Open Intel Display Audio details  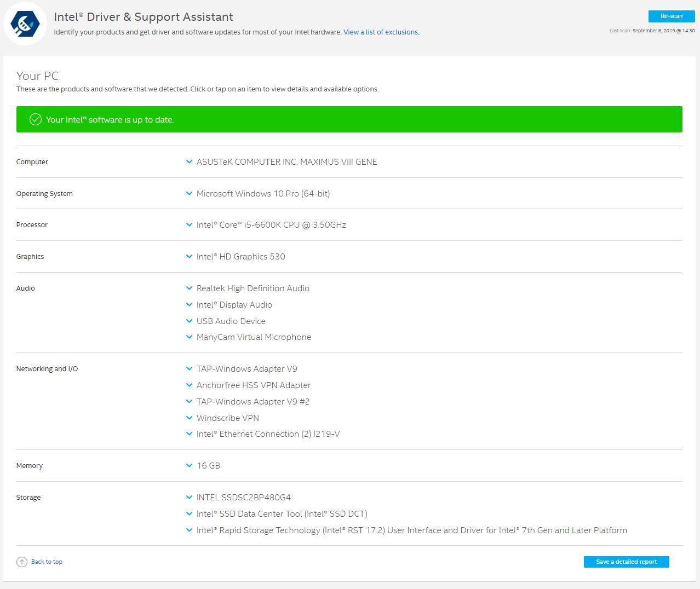234,305
